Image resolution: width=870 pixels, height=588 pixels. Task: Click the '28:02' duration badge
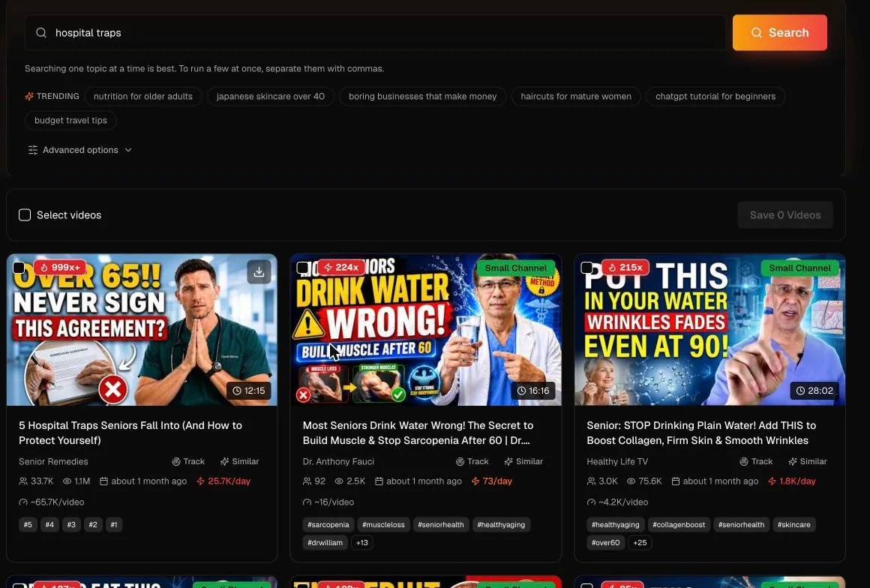(x=814, y=391)
